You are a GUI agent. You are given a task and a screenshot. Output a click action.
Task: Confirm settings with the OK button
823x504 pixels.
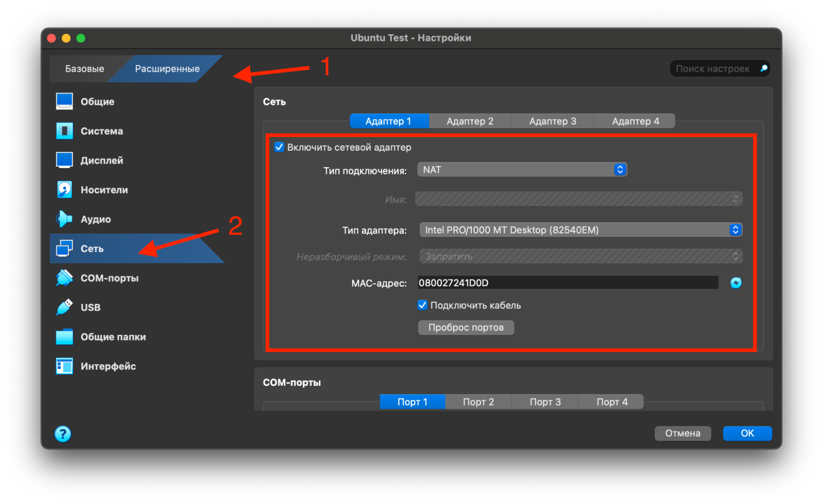coord(747,433)
